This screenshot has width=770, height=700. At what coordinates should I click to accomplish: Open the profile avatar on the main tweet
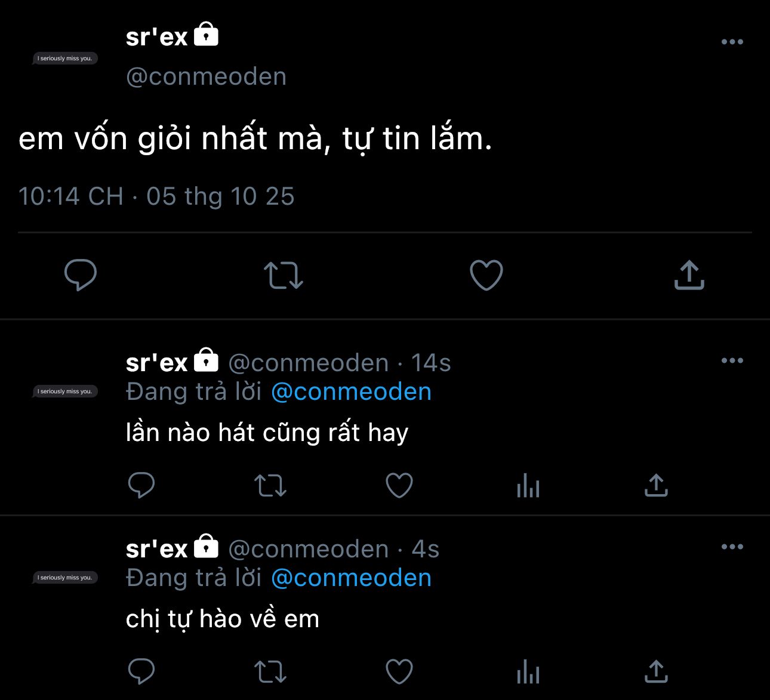(x=65, y=58)
